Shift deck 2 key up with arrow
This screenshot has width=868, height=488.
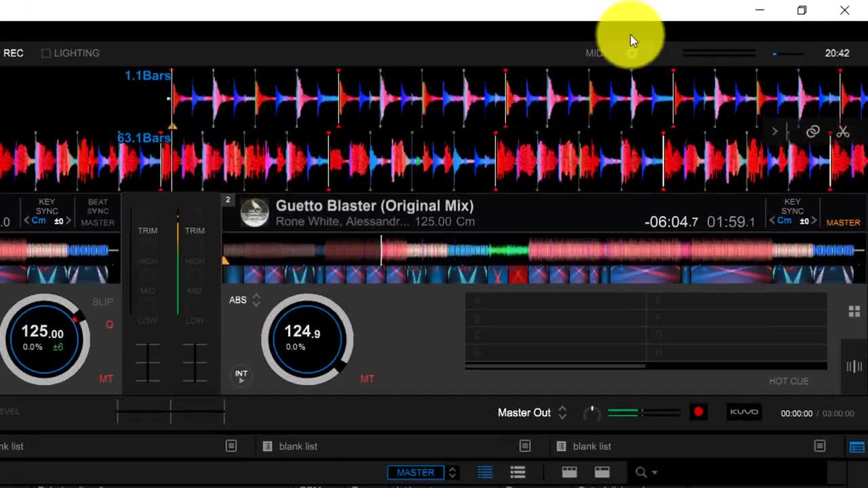814,221
